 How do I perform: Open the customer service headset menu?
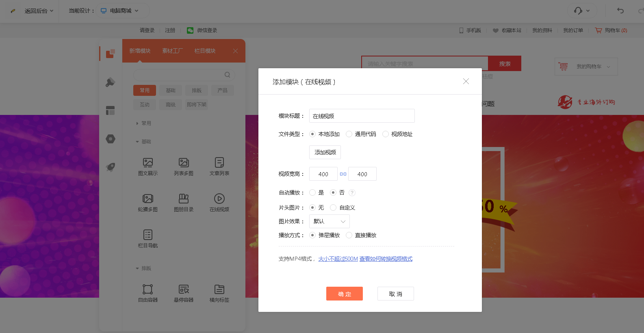click(582, 11)
